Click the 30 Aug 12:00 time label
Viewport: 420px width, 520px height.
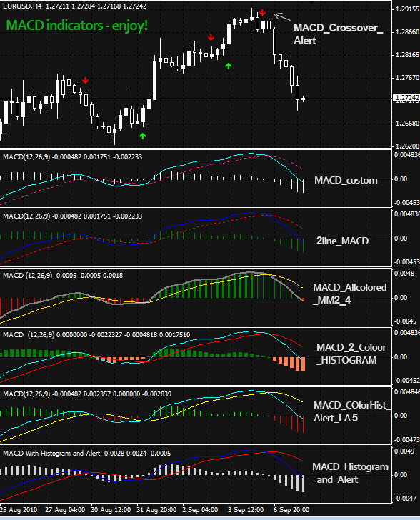click(x=111, y=510)
